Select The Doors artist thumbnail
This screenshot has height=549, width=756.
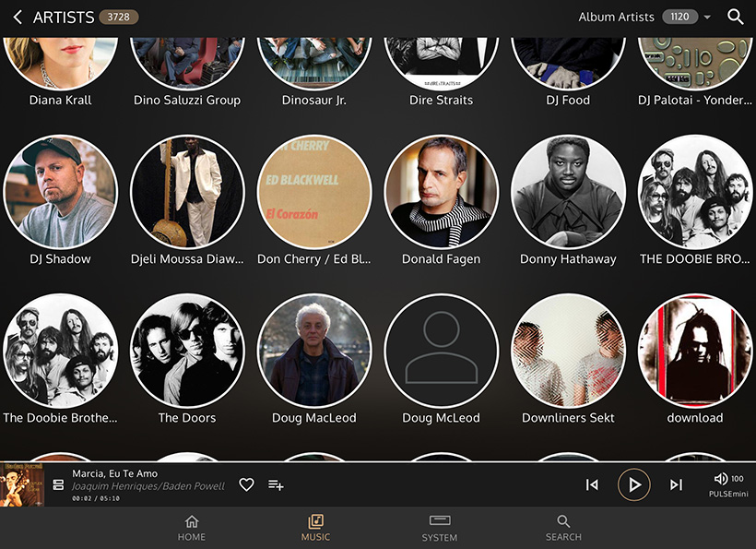point(187,351)
